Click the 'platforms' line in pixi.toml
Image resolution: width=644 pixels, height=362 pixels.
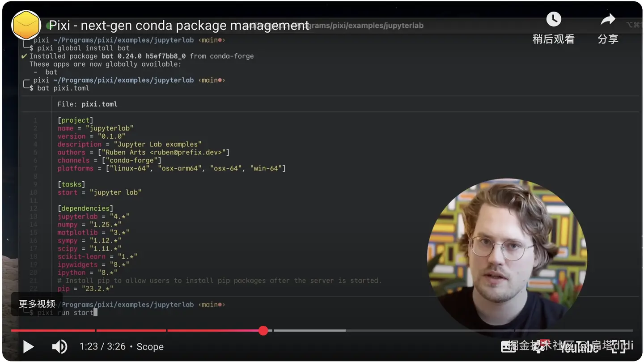pyautogui.click(x=171, y=168)
